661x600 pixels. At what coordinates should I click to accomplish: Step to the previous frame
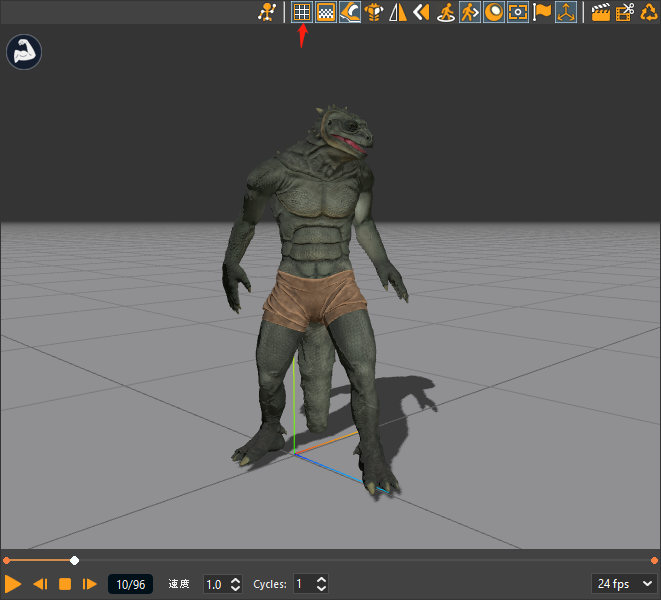click(x=40, y=583)
